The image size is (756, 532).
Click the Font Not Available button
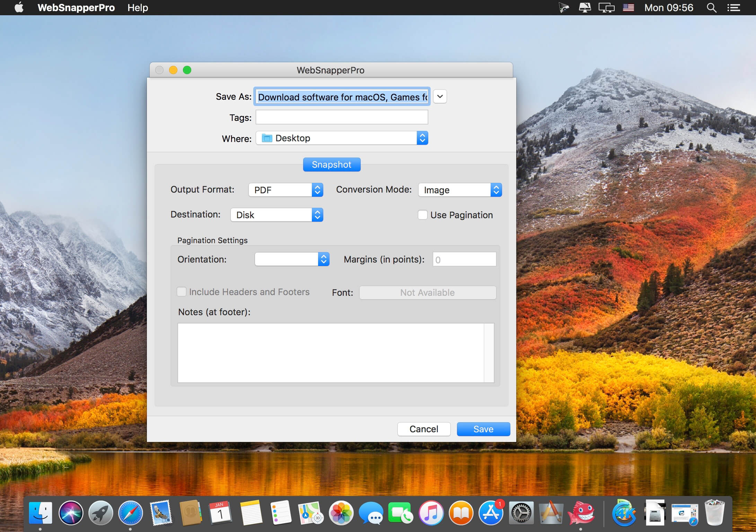[x=428, y=293]
